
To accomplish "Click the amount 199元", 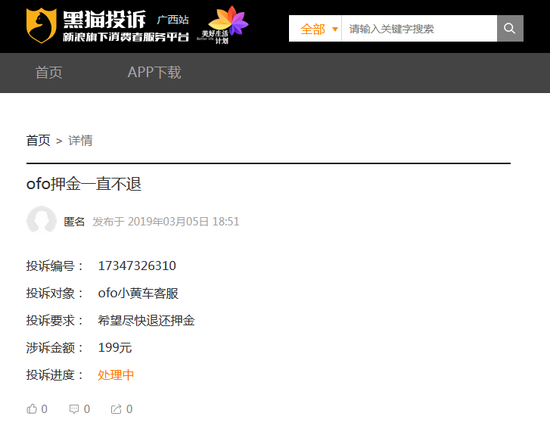I will (115, 348).
